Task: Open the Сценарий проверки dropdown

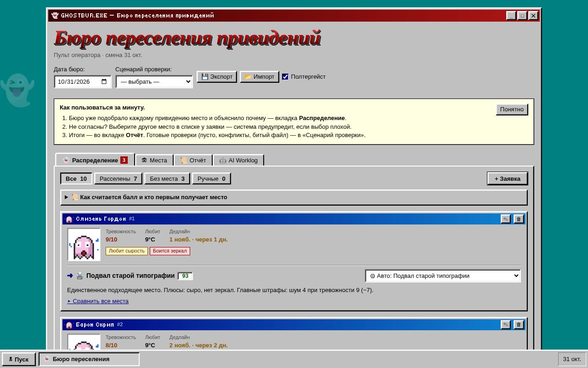Action: coord(154,81)
